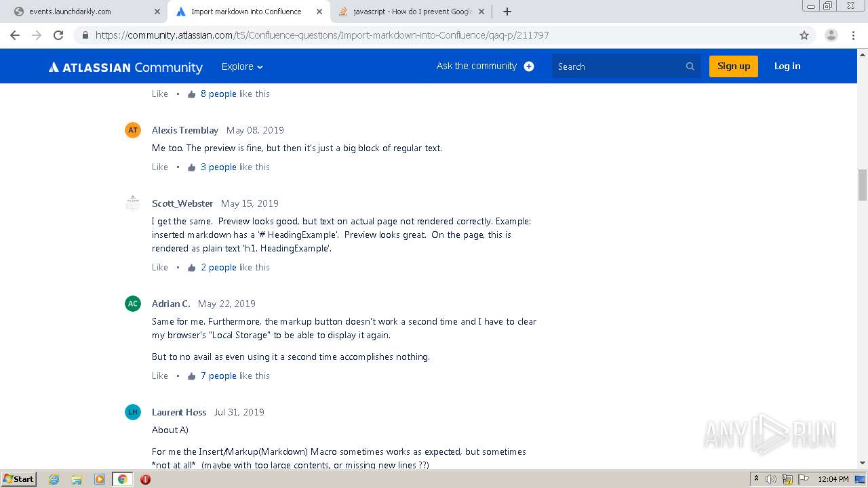Click Alexis Tremblay's AT avatar

point(133,130)
